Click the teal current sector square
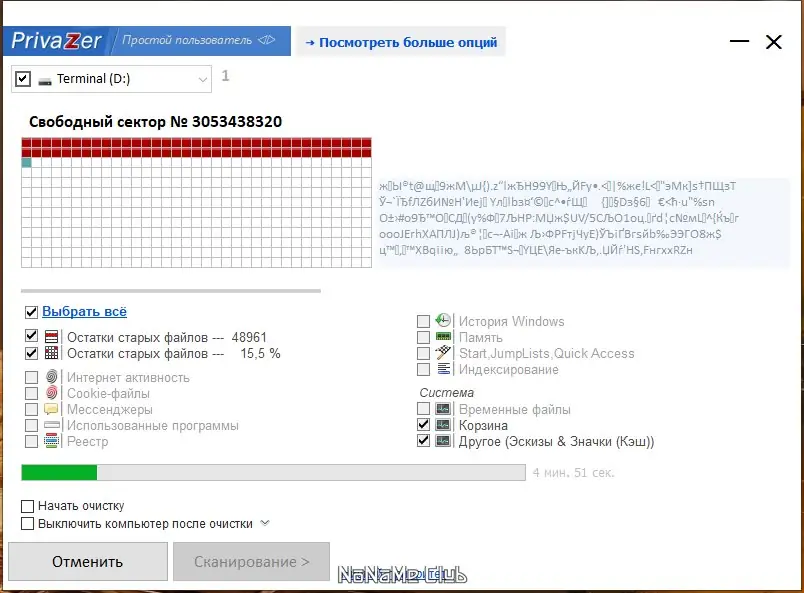Image resolution: width=804 pixels, height=593 pixels. [x=27, y=163]
